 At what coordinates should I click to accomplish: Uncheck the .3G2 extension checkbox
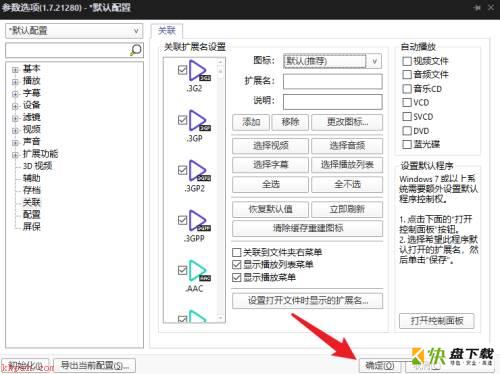pos(182,70)
